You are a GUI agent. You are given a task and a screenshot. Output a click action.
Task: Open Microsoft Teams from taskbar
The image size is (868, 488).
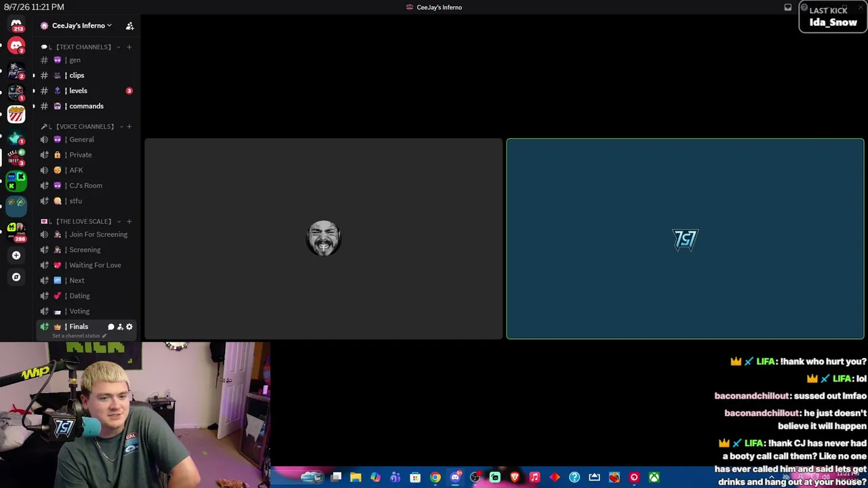point(395,478)
